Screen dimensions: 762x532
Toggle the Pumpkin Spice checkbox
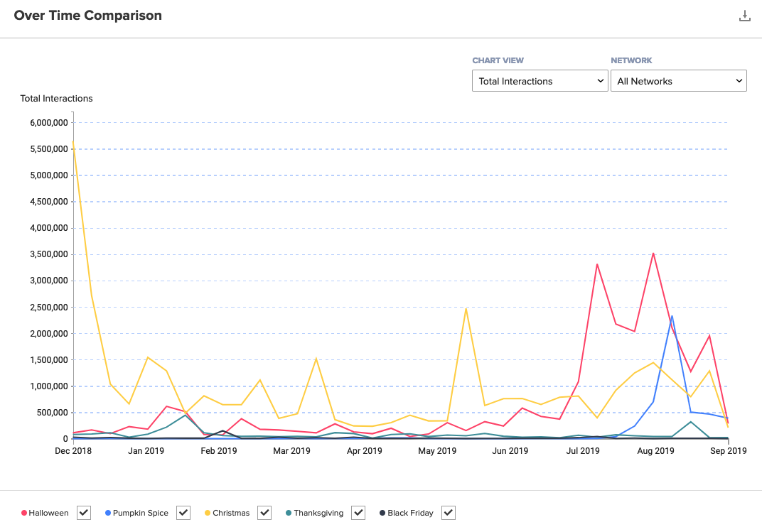(x=183, y=512)
